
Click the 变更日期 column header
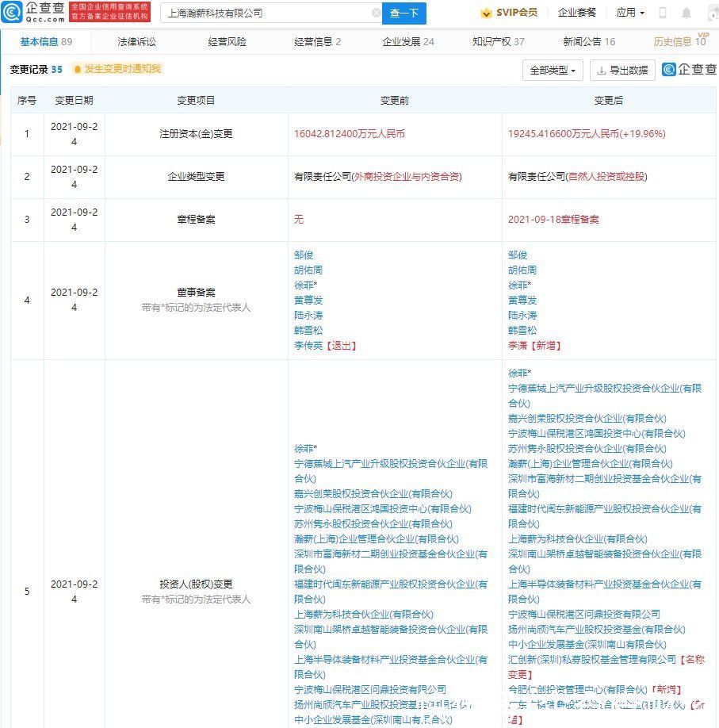tap(75, 100)
